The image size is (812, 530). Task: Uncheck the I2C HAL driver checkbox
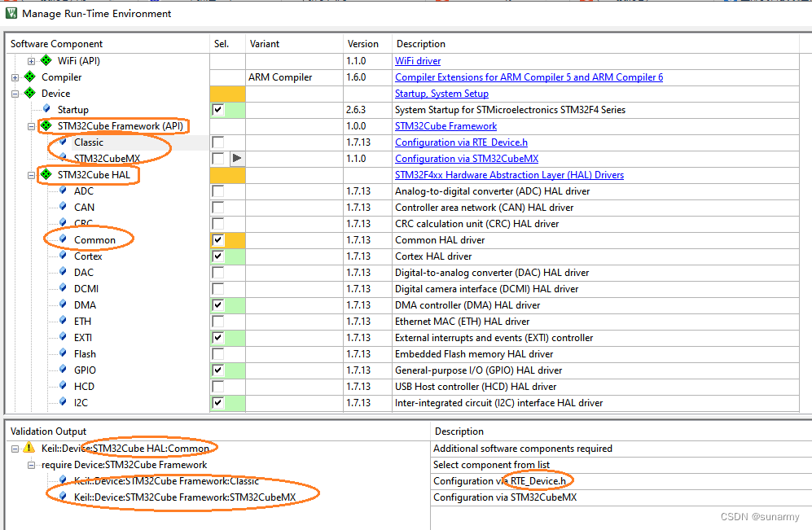[x=218, y=403]
